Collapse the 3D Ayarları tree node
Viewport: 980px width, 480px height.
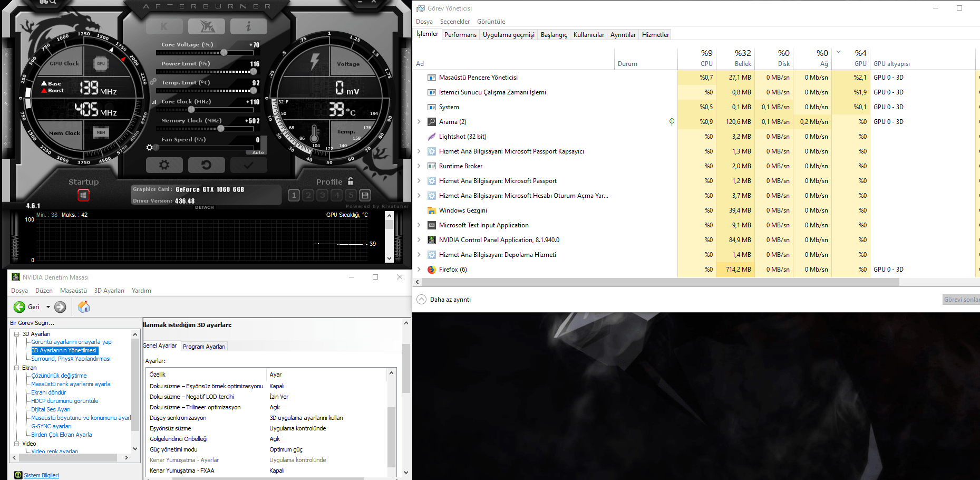pyautogui.click(x=17, y=334)
